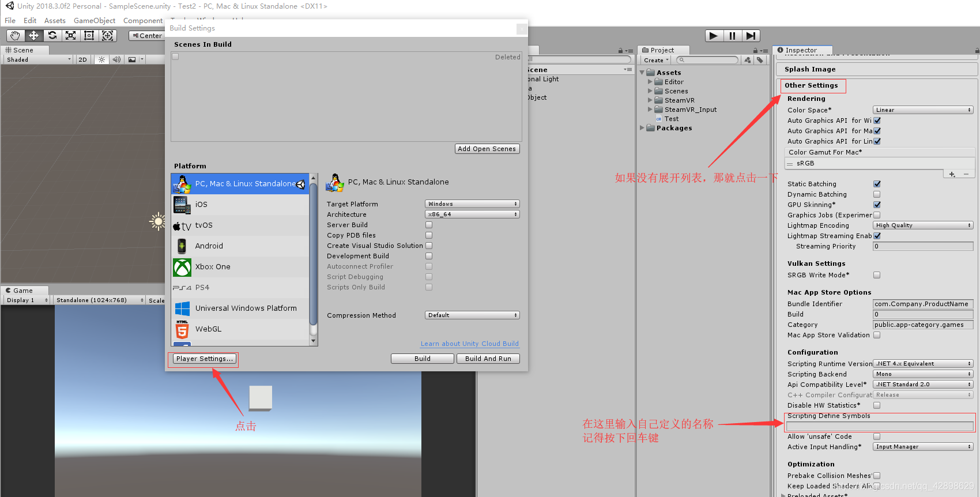The height and width of the screenshot is (497, 980).
Task: Click the Step frame button
Action: click(751, 36)
